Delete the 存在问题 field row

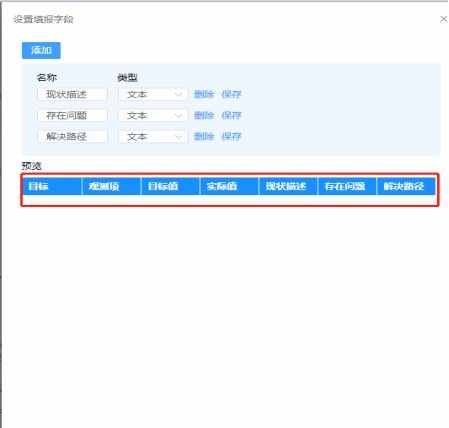click(x=204, y=115)
